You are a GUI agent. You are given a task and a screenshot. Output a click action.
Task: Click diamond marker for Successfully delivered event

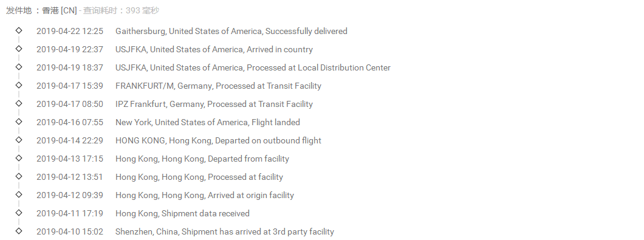click(x=18, y=30)
